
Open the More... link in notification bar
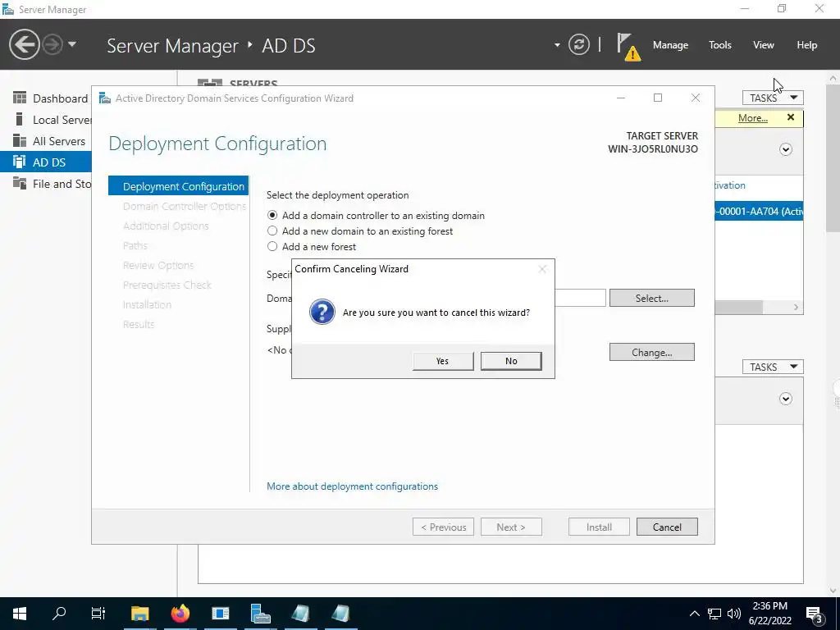point(753,118)
